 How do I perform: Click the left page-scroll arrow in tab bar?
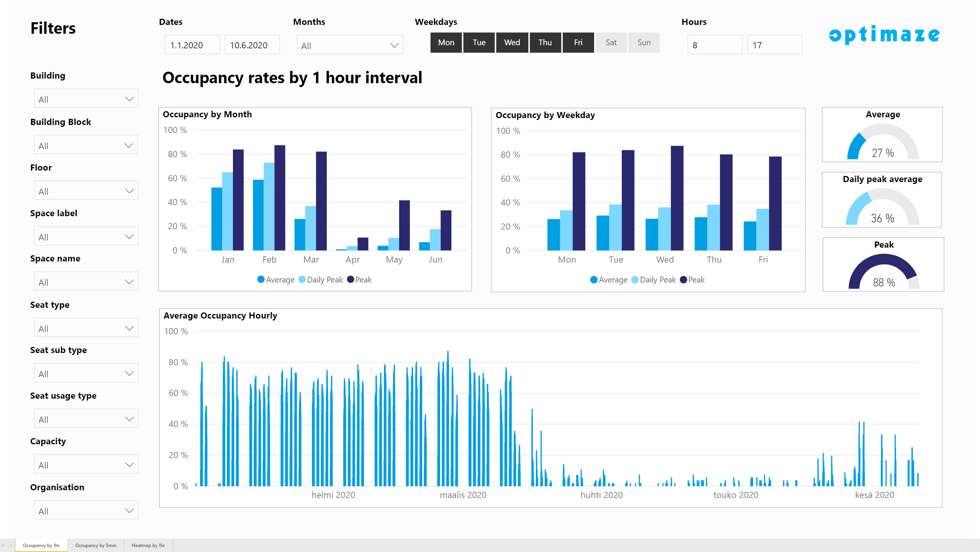(3, 545)
